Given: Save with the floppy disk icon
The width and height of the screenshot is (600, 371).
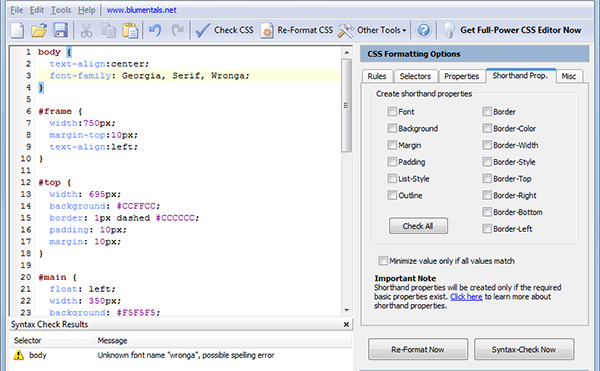Looking at the screenshot, I should click(x=60, y=30).
